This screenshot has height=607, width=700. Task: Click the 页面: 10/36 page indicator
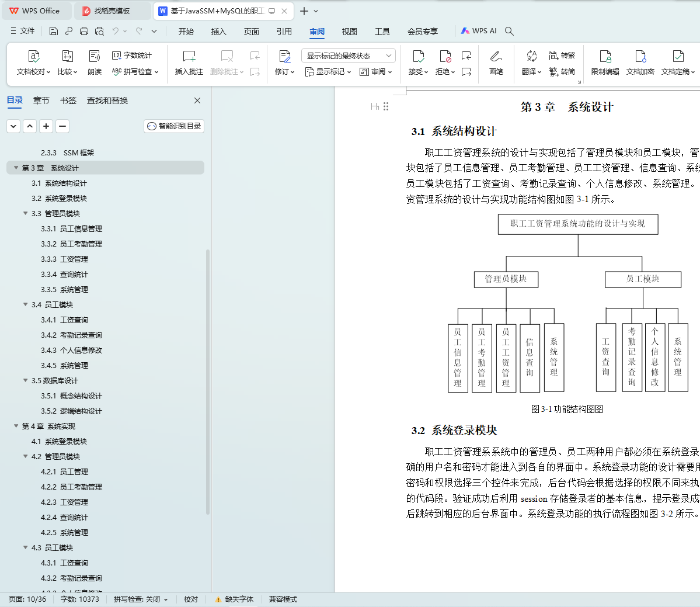pos(27,599)
